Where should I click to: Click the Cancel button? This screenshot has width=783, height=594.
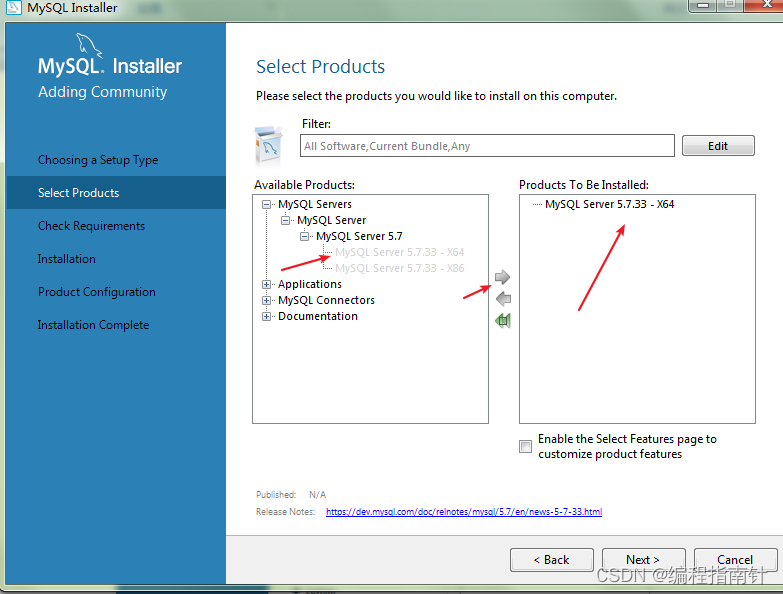point(735,560)
